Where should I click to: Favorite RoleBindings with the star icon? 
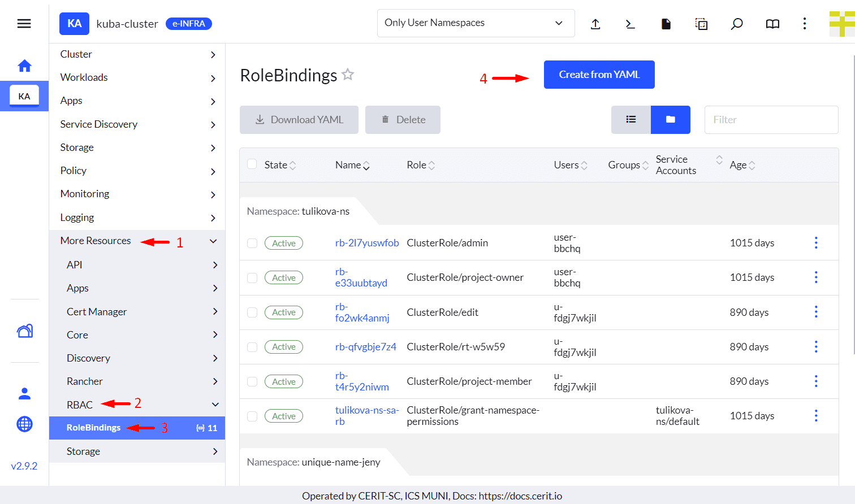[x=348, y=75]
